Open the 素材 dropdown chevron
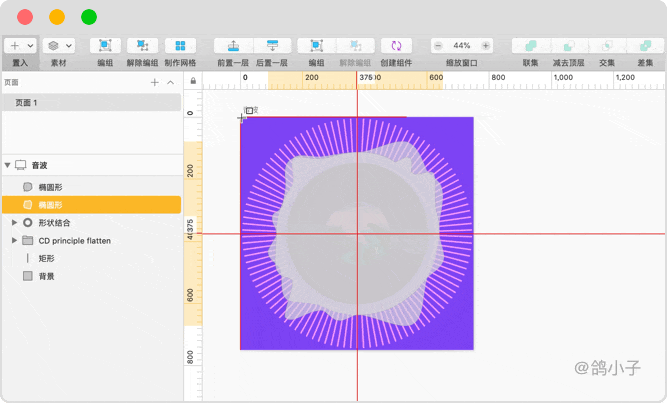The height and width of the screenshot is (403, 667). click(x=68, y=46)
